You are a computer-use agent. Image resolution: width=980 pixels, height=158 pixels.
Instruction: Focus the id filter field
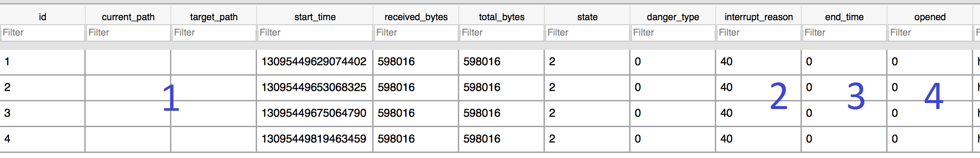pyautogui.click(x=42, y=33)
